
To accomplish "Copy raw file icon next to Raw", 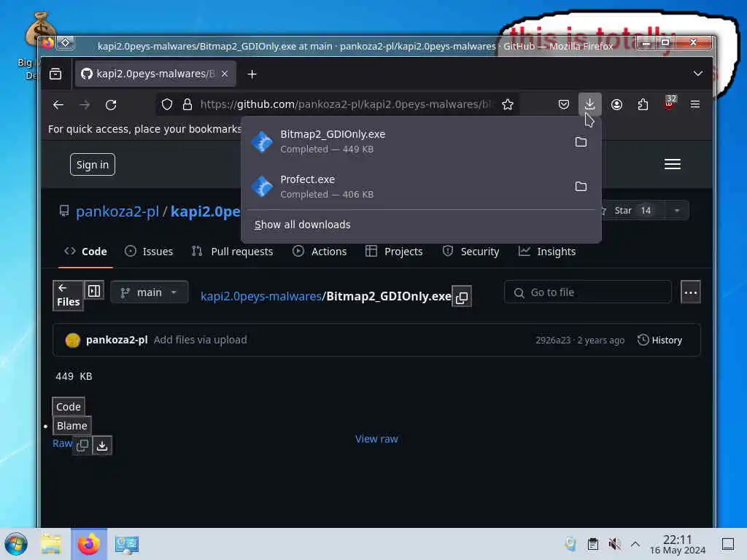I will [82, 446].
